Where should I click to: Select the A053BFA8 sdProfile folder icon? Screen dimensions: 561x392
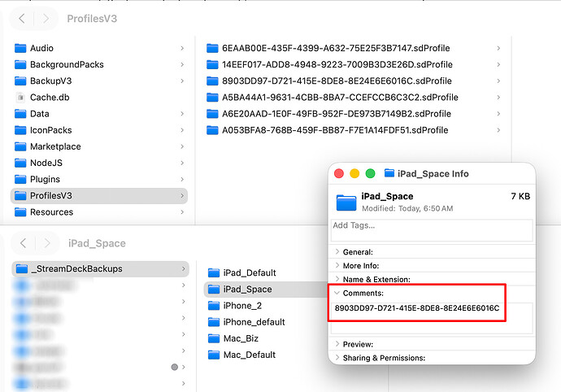(x=212, y=130)
